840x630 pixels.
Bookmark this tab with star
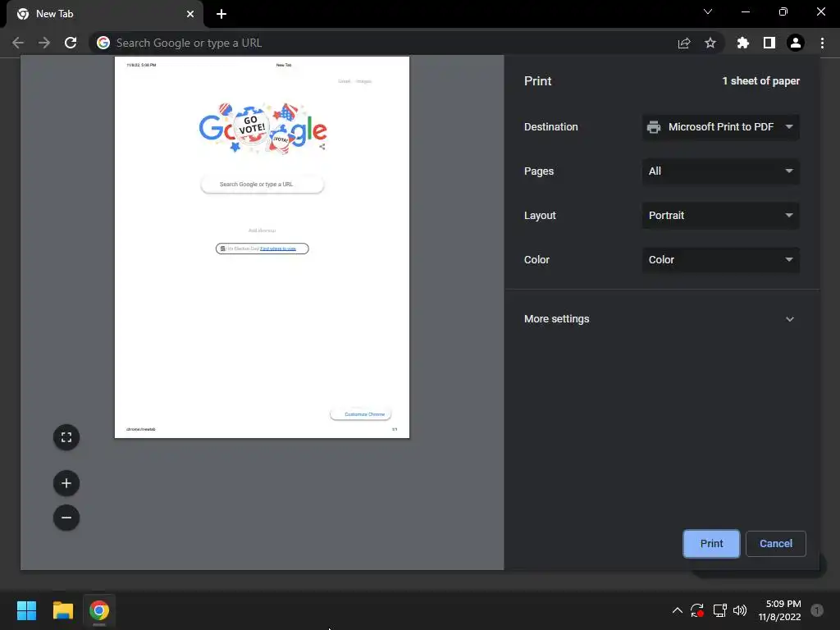(710, 43)
